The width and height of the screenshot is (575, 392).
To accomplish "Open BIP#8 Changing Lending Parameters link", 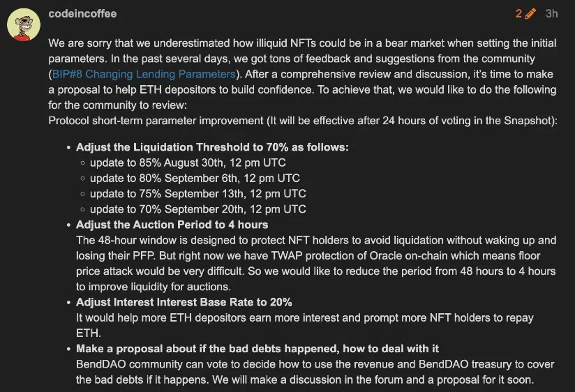I will 144,74.
